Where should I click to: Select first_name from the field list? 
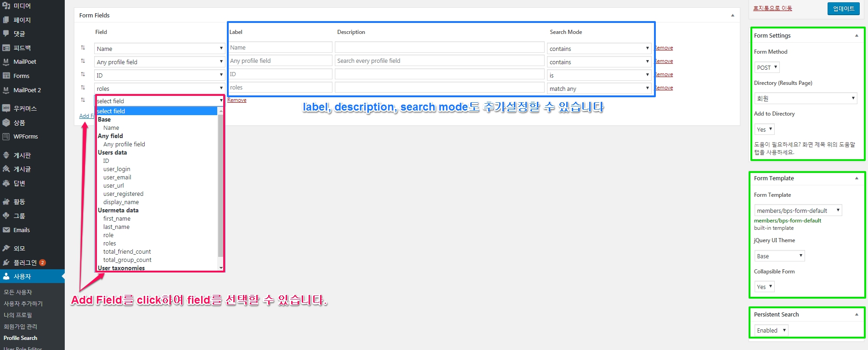[x=117, y=218]
